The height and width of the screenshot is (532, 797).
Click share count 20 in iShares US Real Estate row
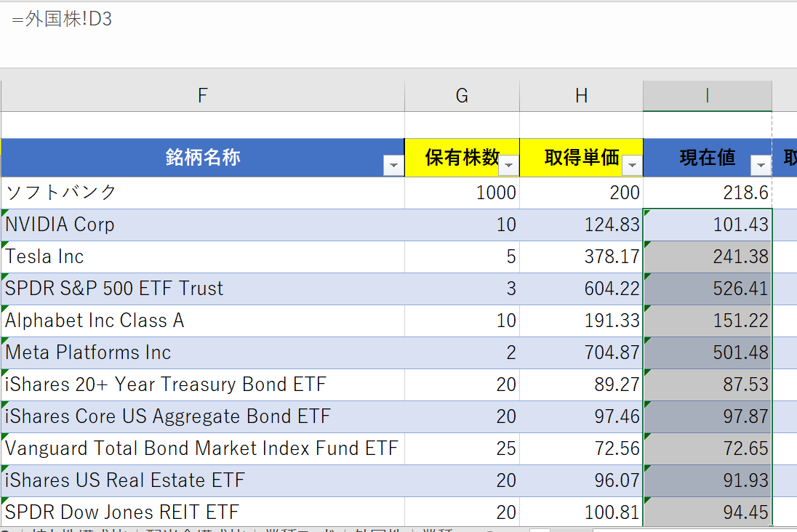pos(462,480)
